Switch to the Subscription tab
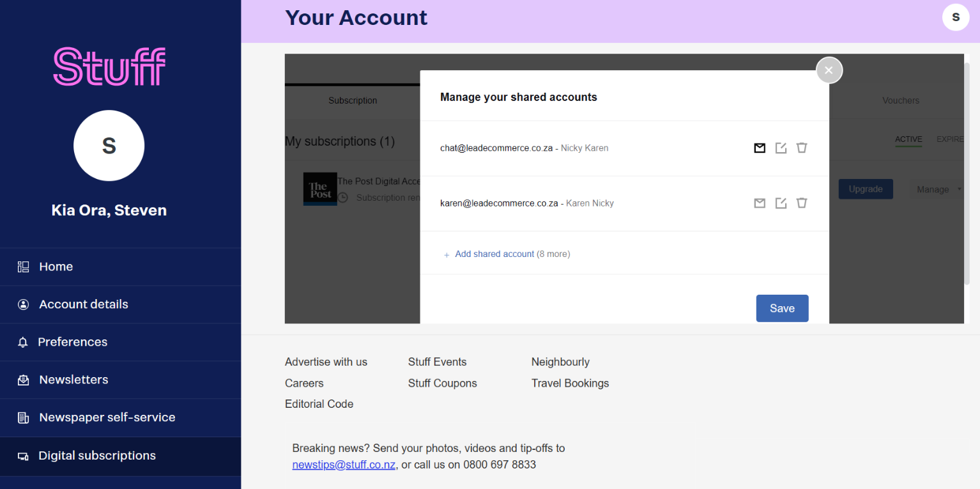This screenshot has height=489, width=980. coord(353,100)
